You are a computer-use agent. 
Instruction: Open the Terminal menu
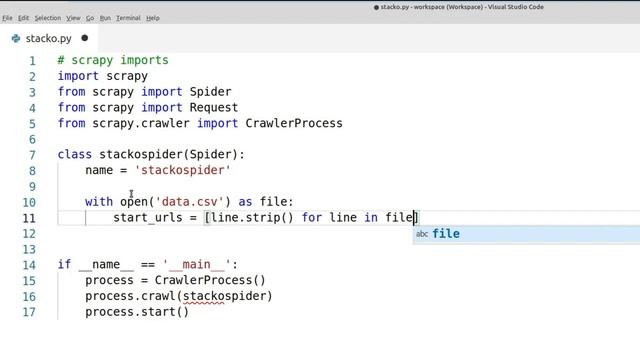click(128, 18)
